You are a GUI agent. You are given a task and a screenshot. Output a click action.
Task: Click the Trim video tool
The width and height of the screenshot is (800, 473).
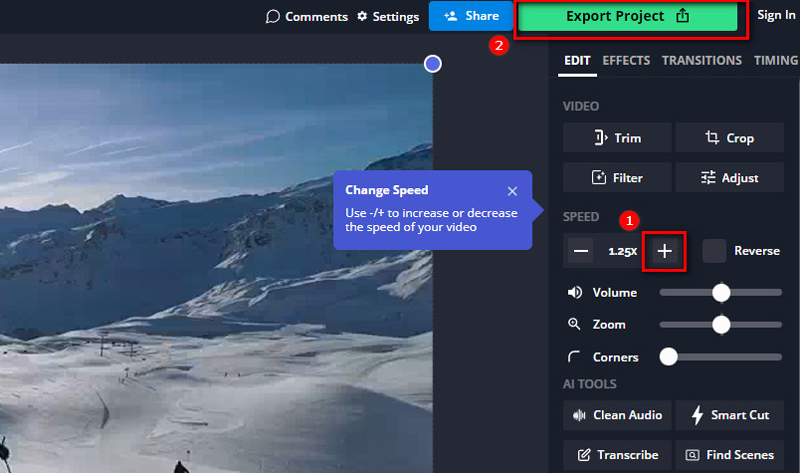click(617, 138)
